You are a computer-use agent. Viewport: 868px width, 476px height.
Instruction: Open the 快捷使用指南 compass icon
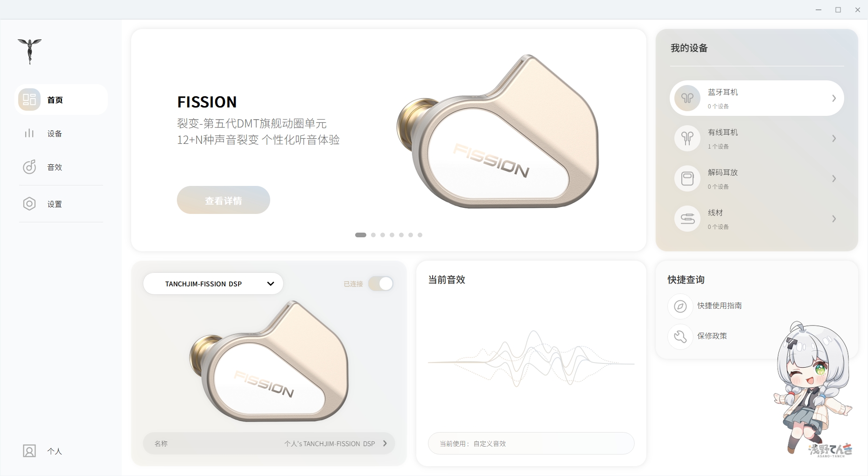680,306
